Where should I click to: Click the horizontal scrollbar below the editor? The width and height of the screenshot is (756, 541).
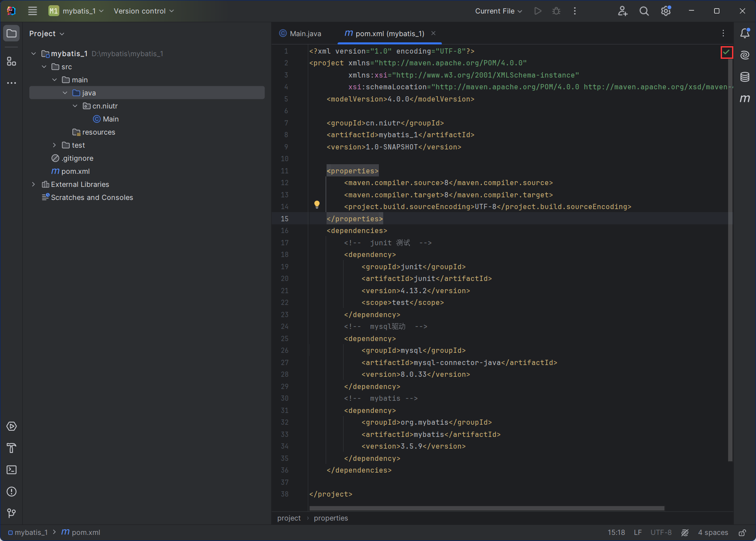coord(486,508)
